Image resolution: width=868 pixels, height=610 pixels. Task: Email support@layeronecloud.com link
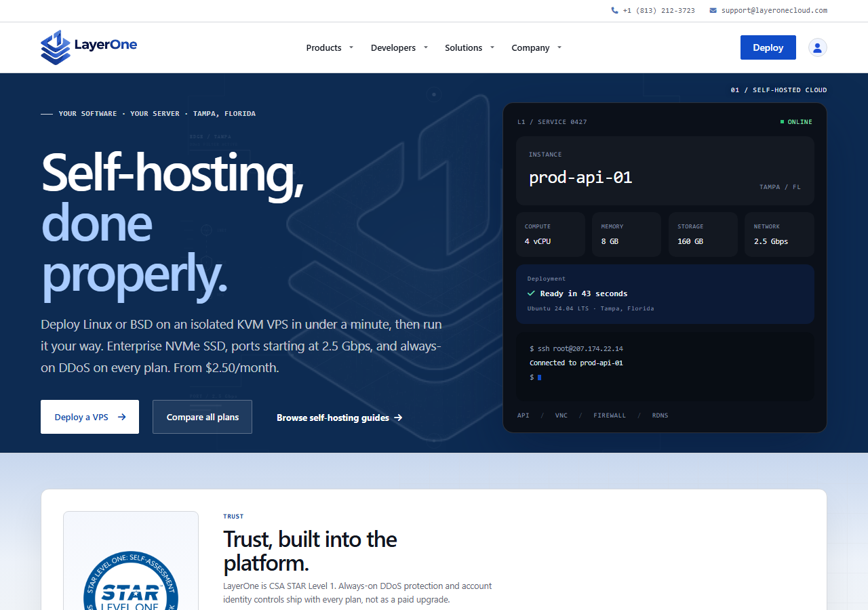click(774, 10)
